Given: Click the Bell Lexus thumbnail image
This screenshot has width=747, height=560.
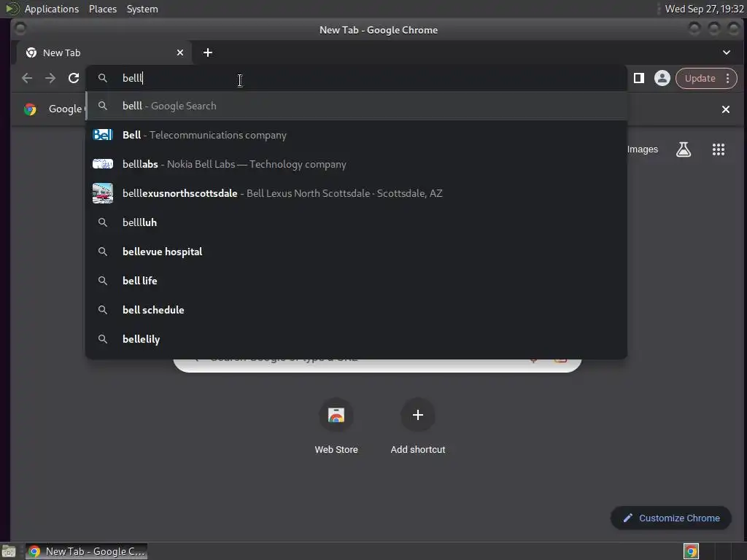Looking at the screenshot, I should [x=102, y=192].
